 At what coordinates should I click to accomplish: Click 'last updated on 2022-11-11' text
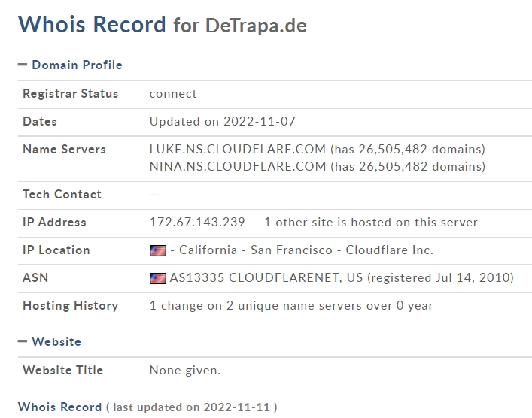[191, 407]
